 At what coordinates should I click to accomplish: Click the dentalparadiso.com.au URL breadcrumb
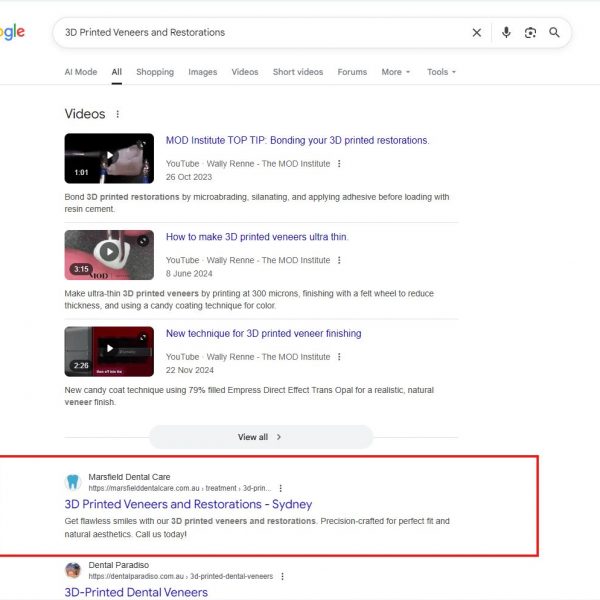181,576
